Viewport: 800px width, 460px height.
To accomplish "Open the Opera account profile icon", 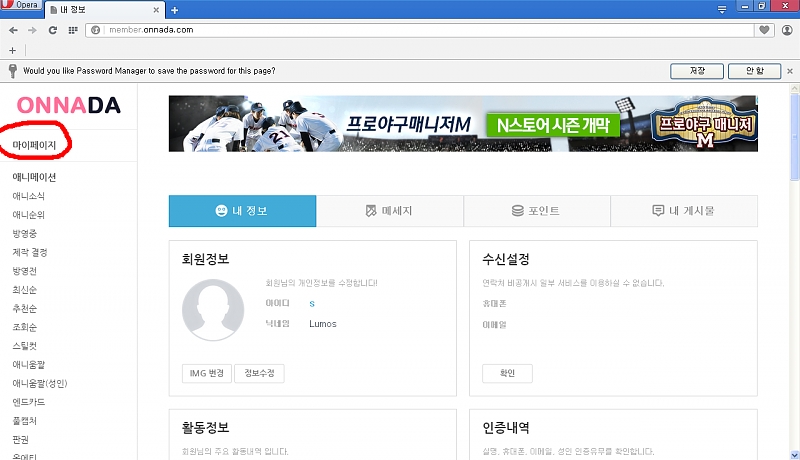I will pos(787,30).
